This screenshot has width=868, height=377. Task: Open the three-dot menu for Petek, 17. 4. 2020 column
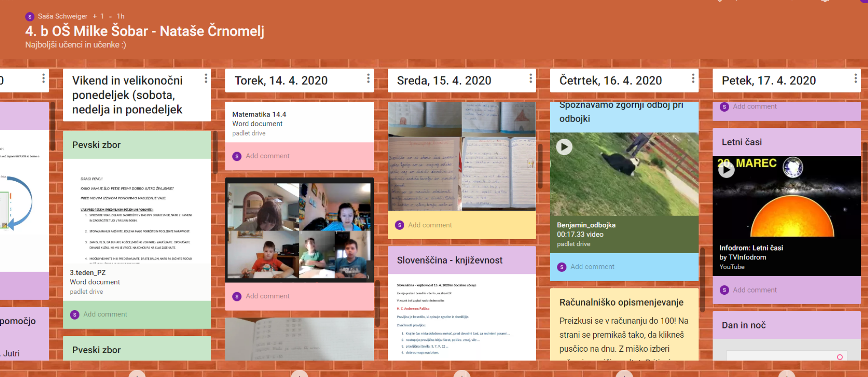tap(855, 78)
